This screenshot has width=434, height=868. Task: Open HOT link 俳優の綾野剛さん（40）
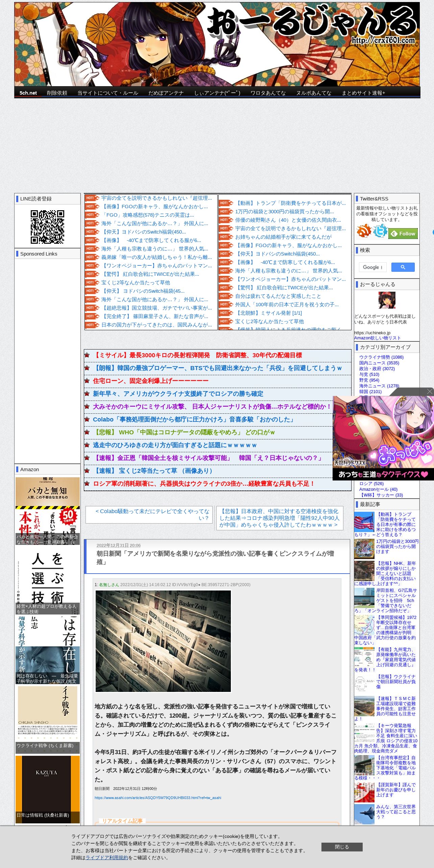pos(288,220)
